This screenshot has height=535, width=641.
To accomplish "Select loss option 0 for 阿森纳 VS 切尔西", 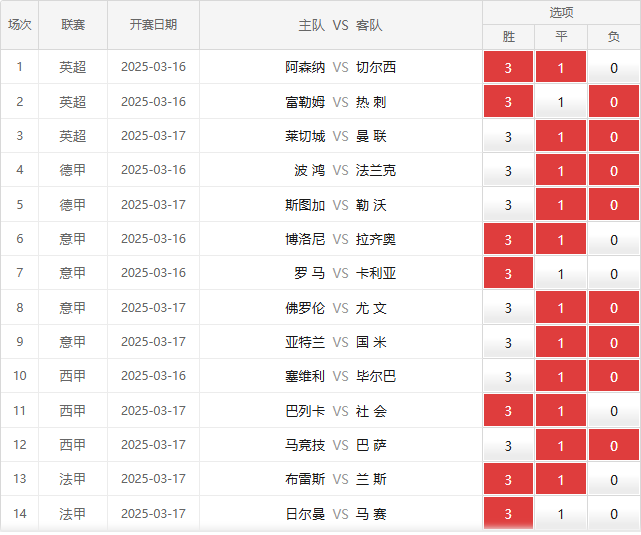I will point(614,67).
